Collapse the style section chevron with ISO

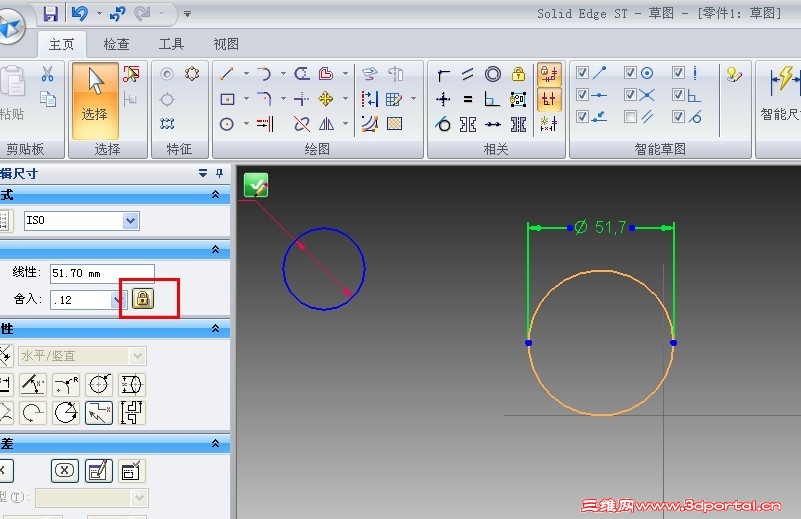coord(216,195)
